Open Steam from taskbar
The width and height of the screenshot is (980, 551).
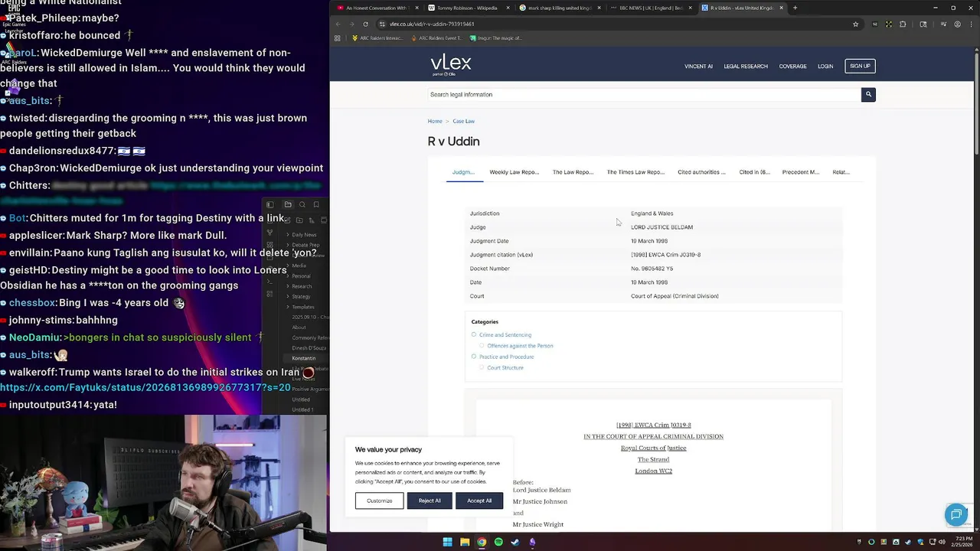tap(515, 542)
